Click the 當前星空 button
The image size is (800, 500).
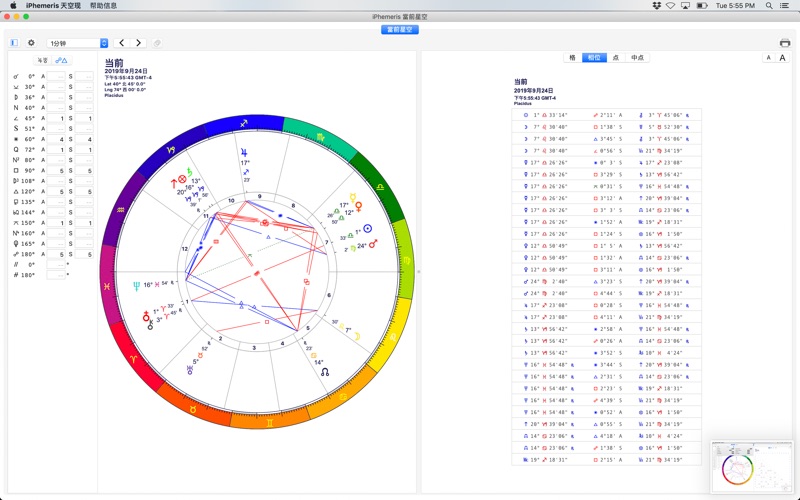pos(400,30)
